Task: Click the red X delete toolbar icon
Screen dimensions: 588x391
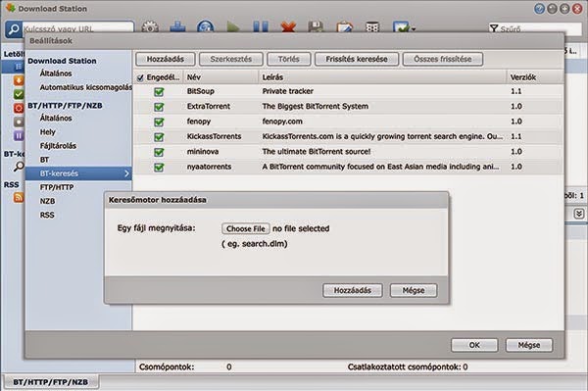Action: point(288,27)
